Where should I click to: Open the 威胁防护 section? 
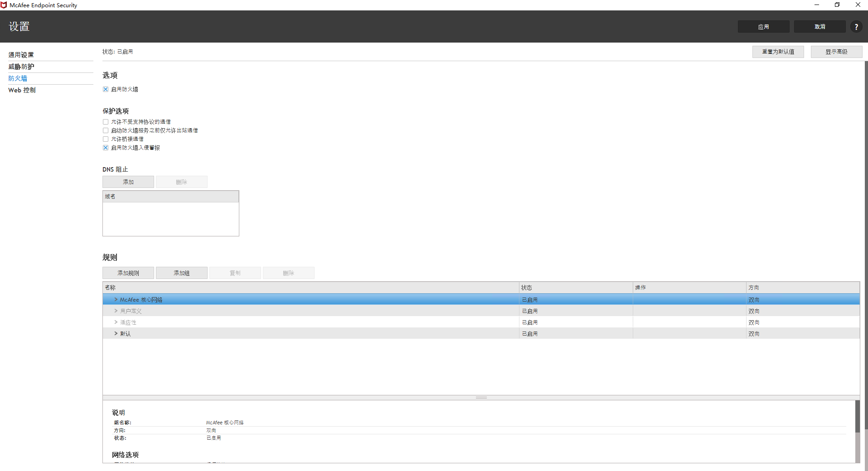[21, 67]
